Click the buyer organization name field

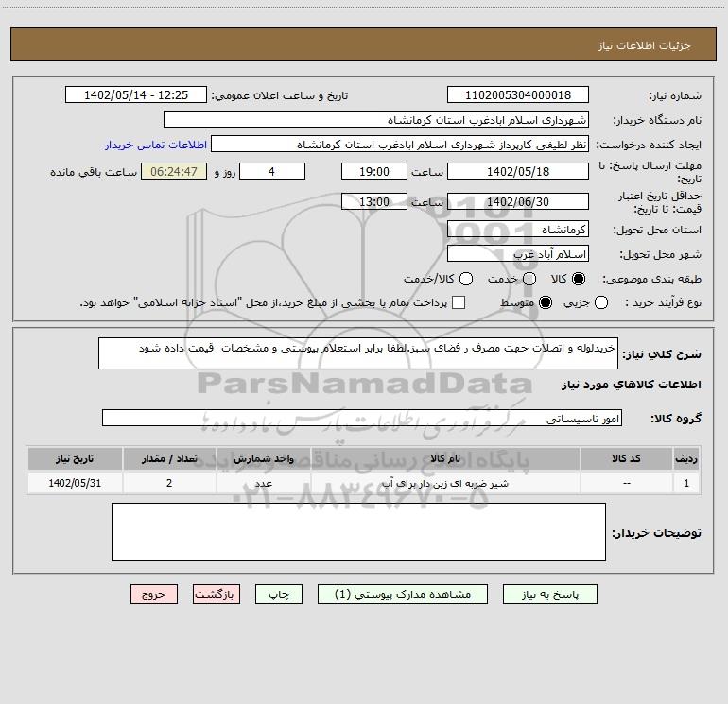376,120
